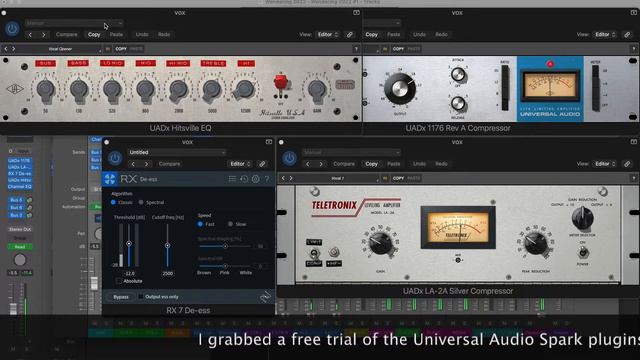Open View Editor dropdown in 1176 compressor
The height and width of the screenshot is (360, 640).
coord(605,35)
